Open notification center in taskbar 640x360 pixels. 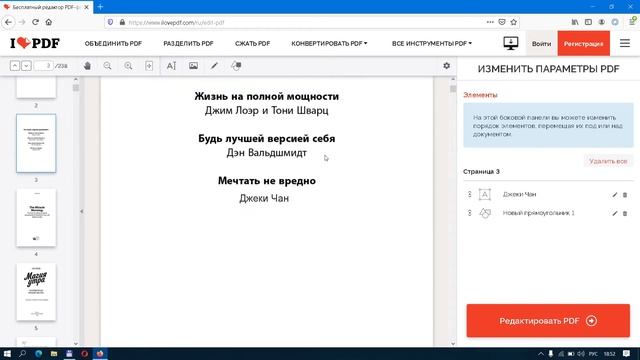627,353
